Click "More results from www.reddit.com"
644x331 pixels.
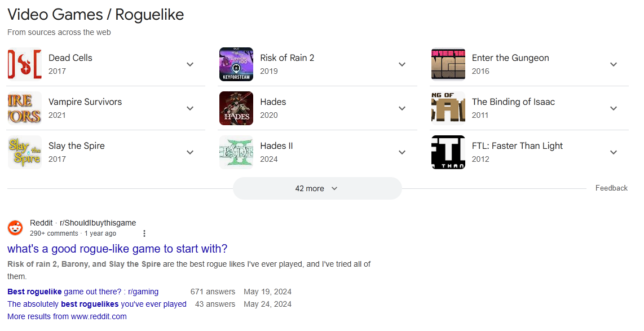pyautogui.click(x=67, y=316)
